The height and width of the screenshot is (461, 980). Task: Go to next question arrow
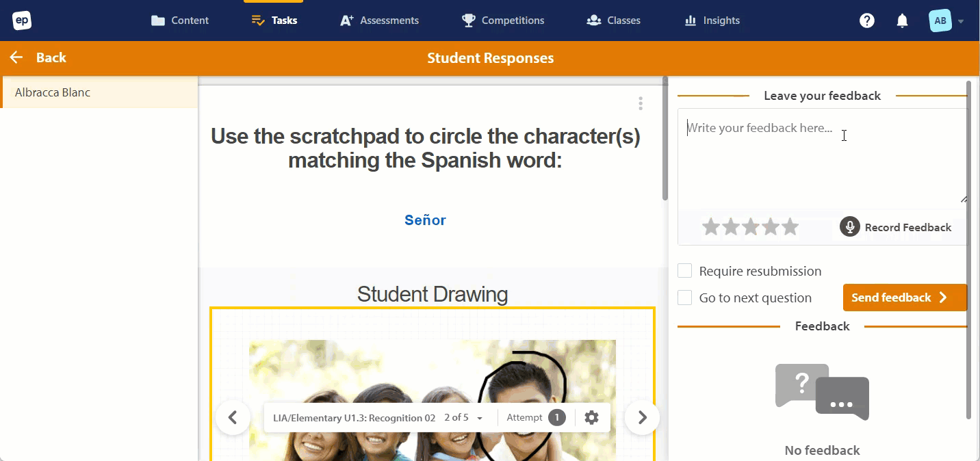click(x=642, y=417)
